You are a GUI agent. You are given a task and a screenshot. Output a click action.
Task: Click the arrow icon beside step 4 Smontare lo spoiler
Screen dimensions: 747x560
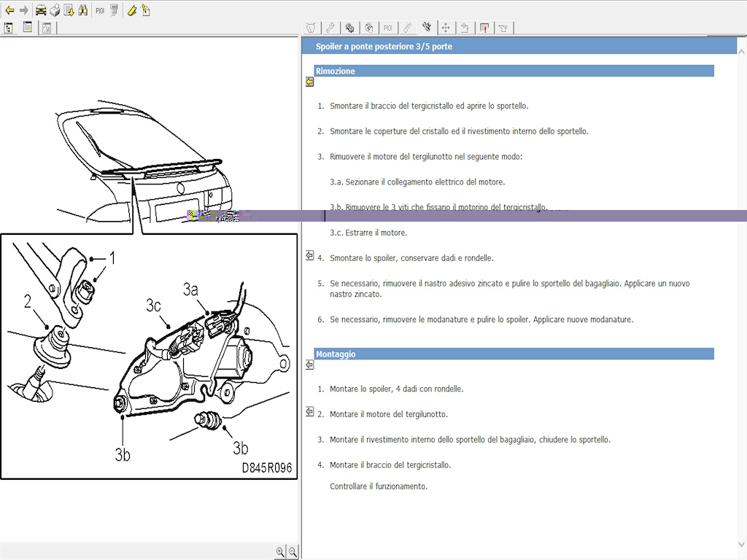309,256
